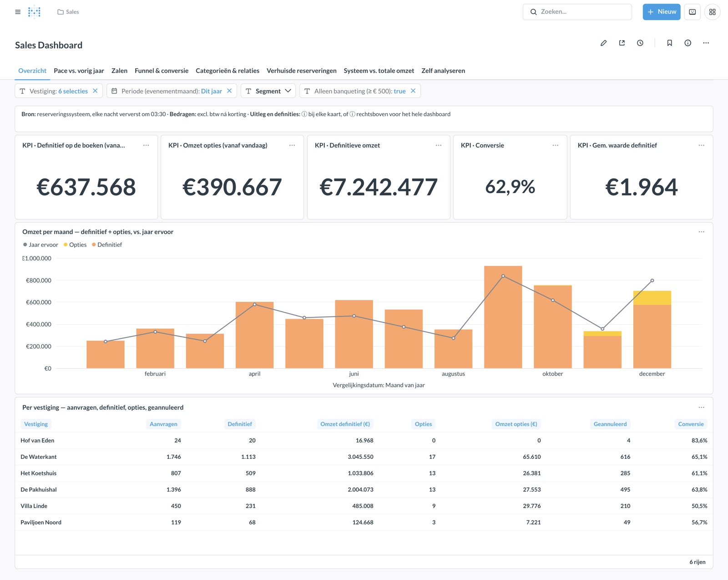728x580 pixels.
Task: Open menu on Definitieve omzet card
Action: pos(439,145)
